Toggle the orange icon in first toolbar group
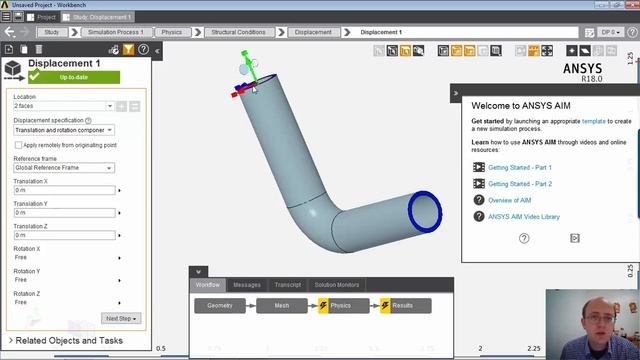This screenshot has height=360, width=640. [405, 51]
